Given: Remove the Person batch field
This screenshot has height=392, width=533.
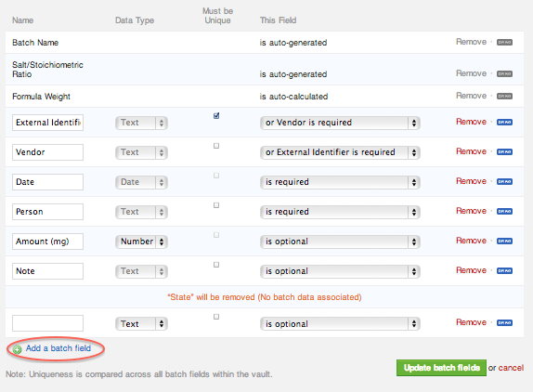Looking at the screenshot, I should [x=471, y=211].
